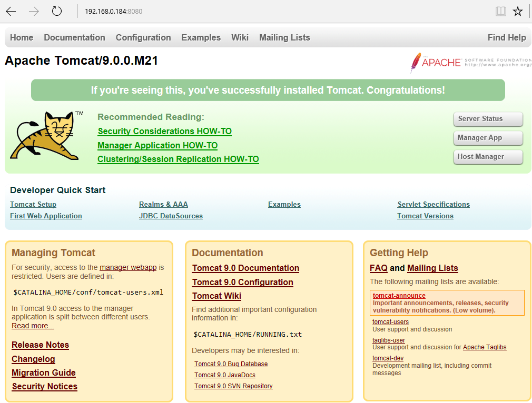Open Tomcat 9.0 Configuration link
The height and width of the screenshot is (403, 532).
click(243, 283)
